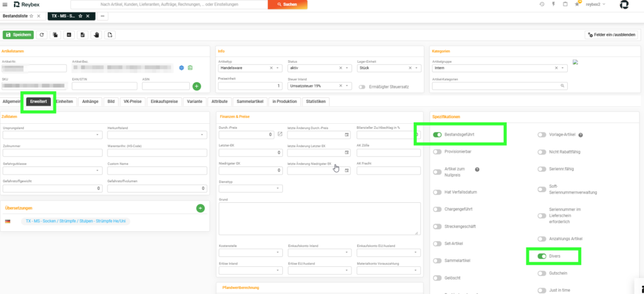Enable the Chargengeführt switch

[x=437, y=209]
